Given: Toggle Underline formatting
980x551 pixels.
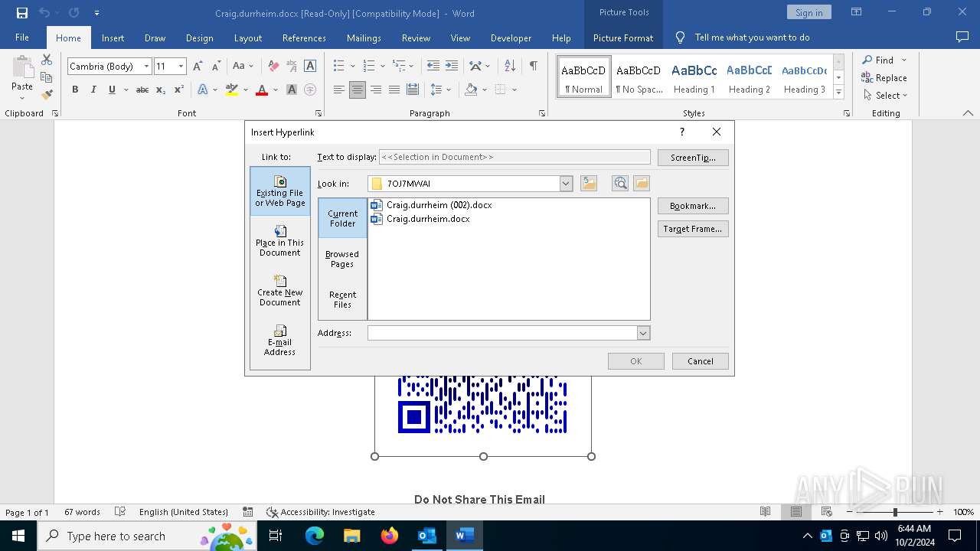Looking at the screenshot, I should coord(112,90).
